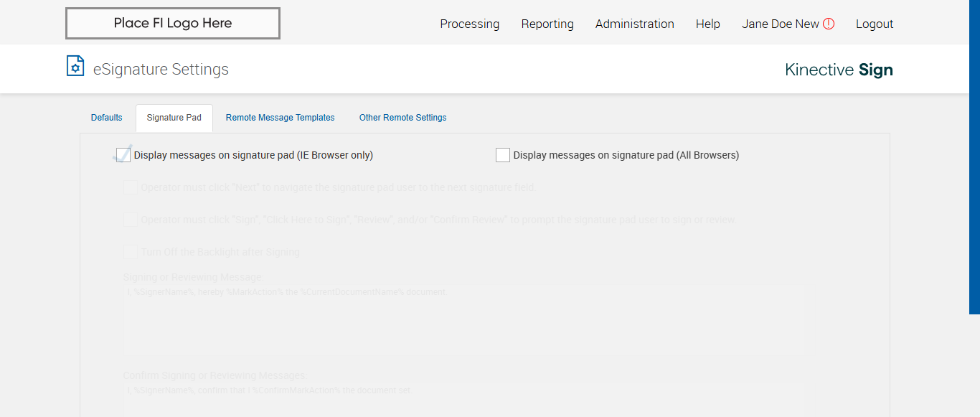
Task: Tick the Operator must click "Sign" prompt checkbox
Action: point(131,220)
